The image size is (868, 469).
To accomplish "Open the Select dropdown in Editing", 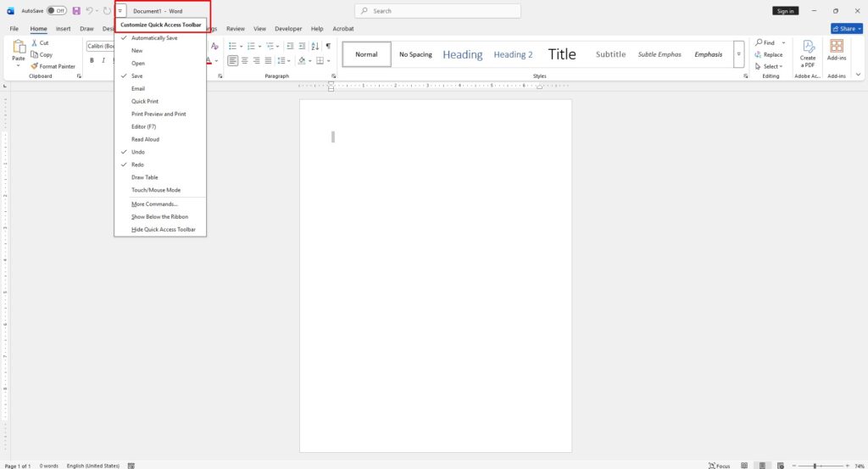I will 770,66.
